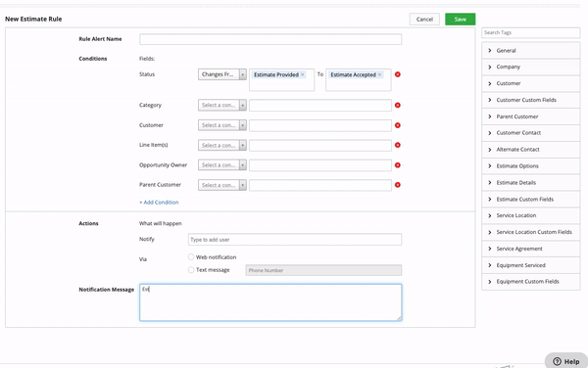Click the Cancel button
Image resolution: width=588 pixels, height=368 pixels.
(424, 20)
